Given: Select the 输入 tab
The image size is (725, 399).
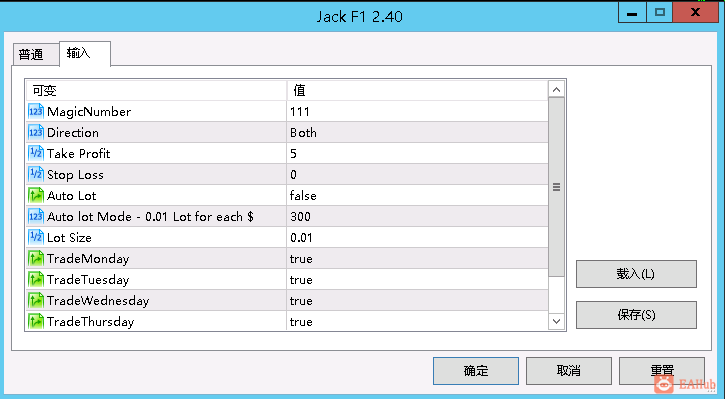Looking at the screenshot, I should tap(85, 54).
